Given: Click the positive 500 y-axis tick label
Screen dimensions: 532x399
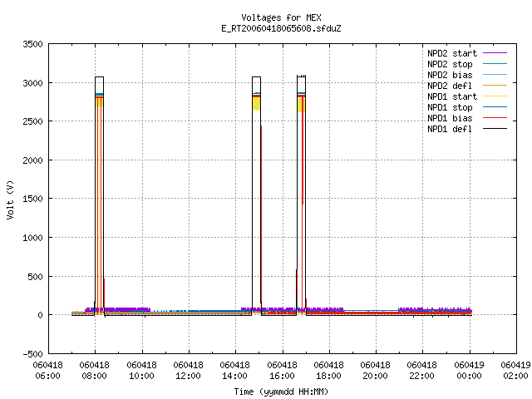Looking at the screenshot, I should click(x=35, y=277).
